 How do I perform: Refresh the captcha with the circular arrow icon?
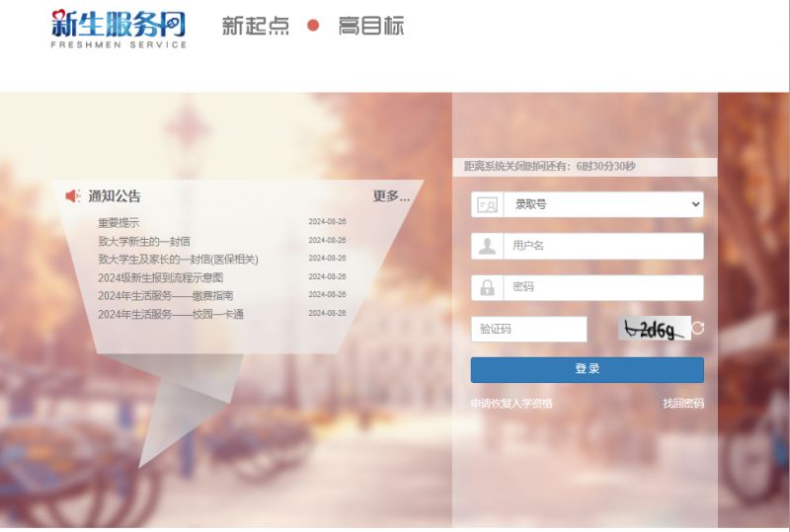698,328
